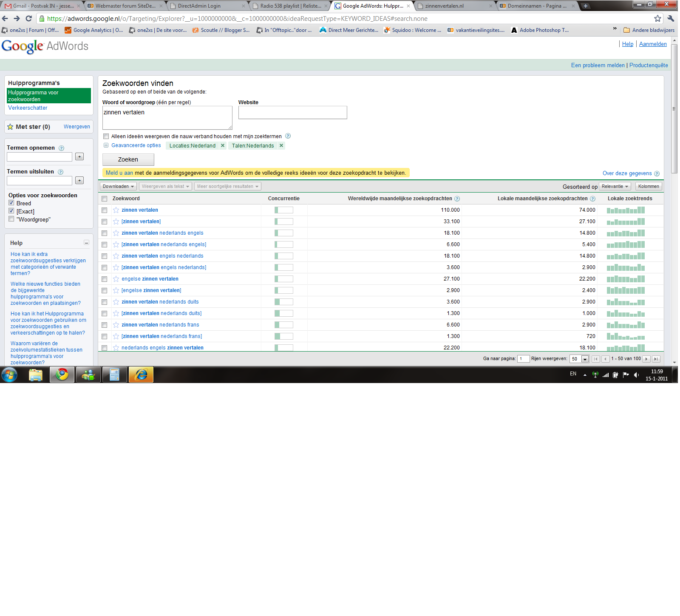This screenshot has height=616, width=680.
Task: Click help icon next to Termen opnemen
Action: pyautogui.click(x=61, y=148)
